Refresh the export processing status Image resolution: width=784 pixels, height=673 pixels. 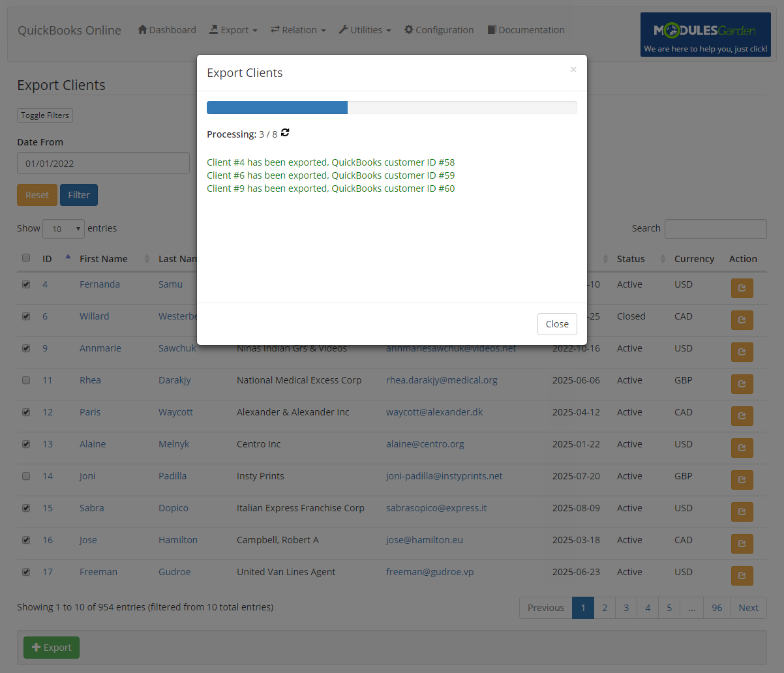(x=284, y=133)
